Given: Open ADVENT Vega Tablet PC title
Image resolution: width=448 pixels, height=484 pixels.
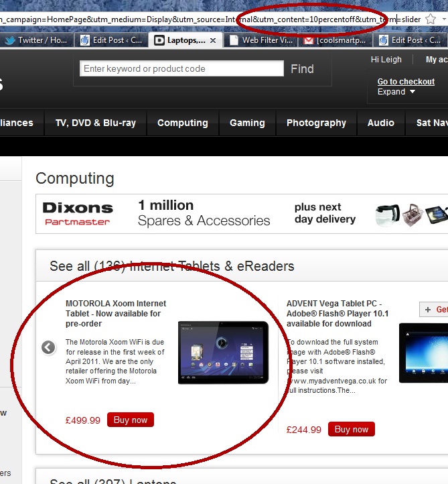Looking at the screenshot, I should [338, 313].
